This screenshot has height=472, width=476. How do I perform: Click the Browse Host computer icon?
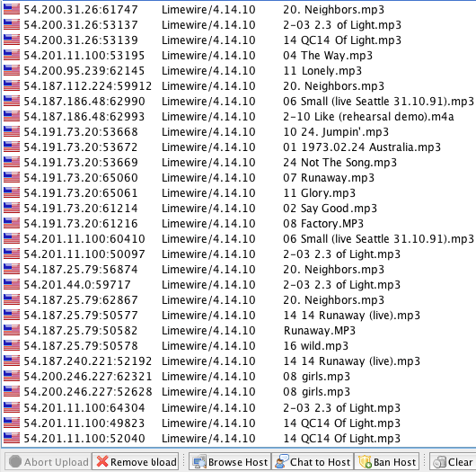click(199, 462)
